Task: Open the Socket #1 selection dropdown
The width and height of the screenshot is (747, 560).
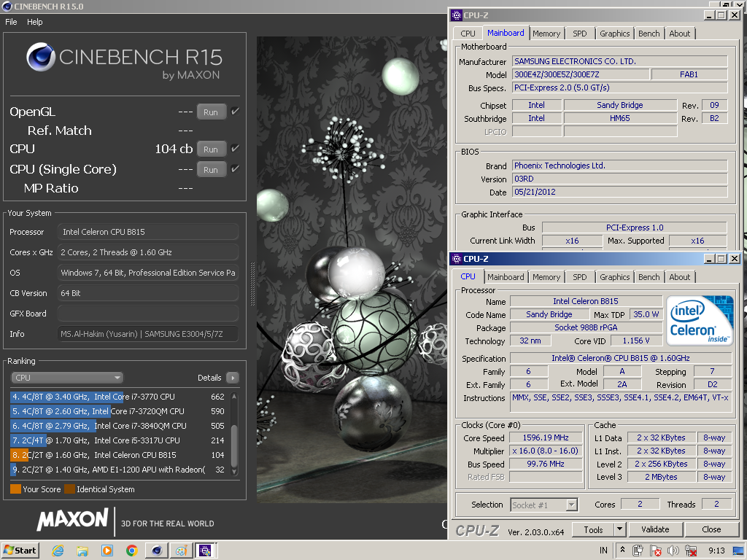Action: (544, 505)
